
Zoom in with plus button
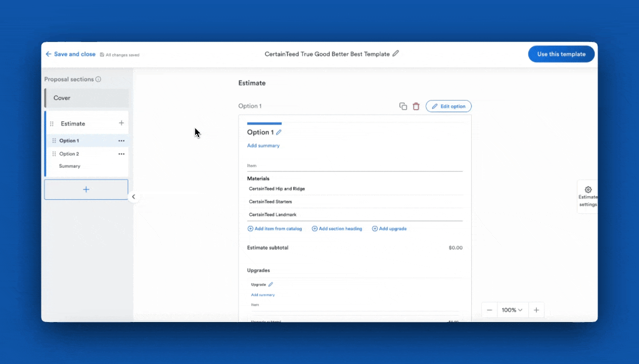tap(536, 310)
